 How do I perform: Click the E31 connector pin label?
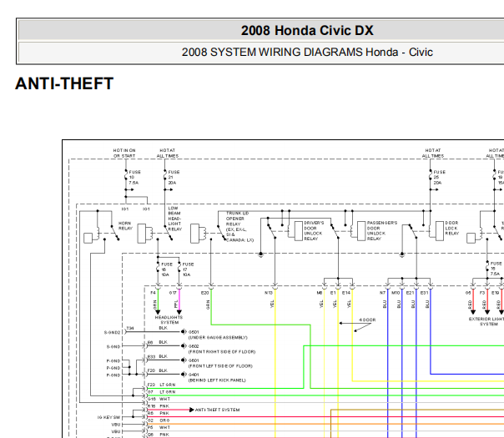click(x=424, y=293)
